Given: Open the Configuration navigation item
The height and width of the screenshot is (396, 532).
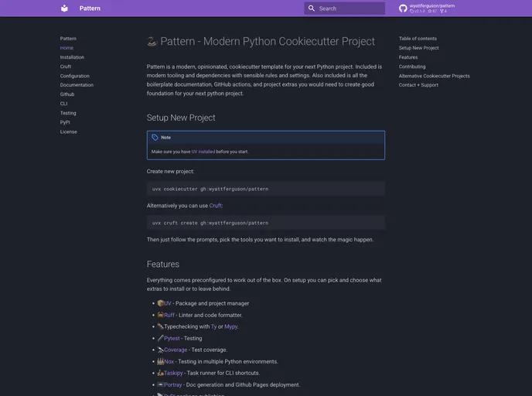Looking at the screenshot, I should [75, 76].
